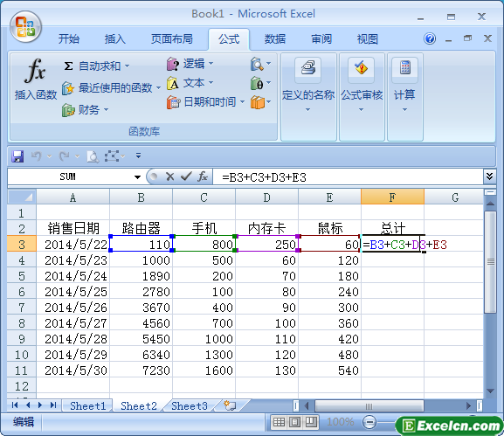Click cell A11 with 2014/5/30
Viewport: 504px width, 436px height.
(x=73, y=370)
